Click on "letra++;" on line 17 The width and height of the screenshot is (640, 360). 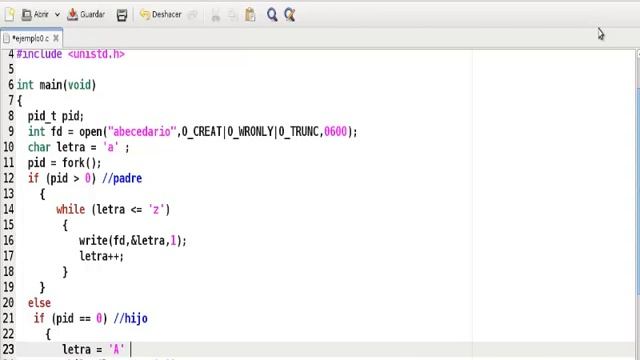point(101,256)
